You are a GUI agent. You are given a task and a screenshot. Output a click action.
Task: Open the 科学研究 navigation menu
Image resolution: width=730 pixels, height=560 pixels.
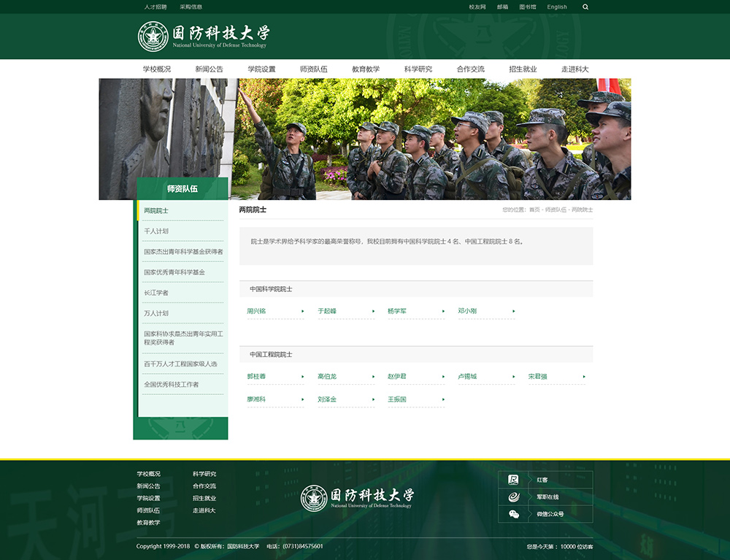coord(418,69)
